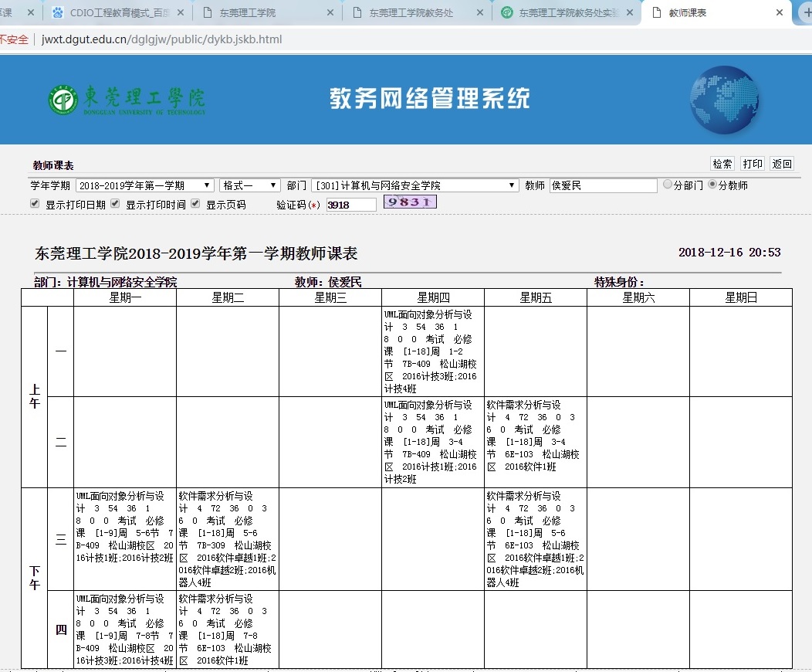Click Thursday period 一 UML course cell

[433, 351]
